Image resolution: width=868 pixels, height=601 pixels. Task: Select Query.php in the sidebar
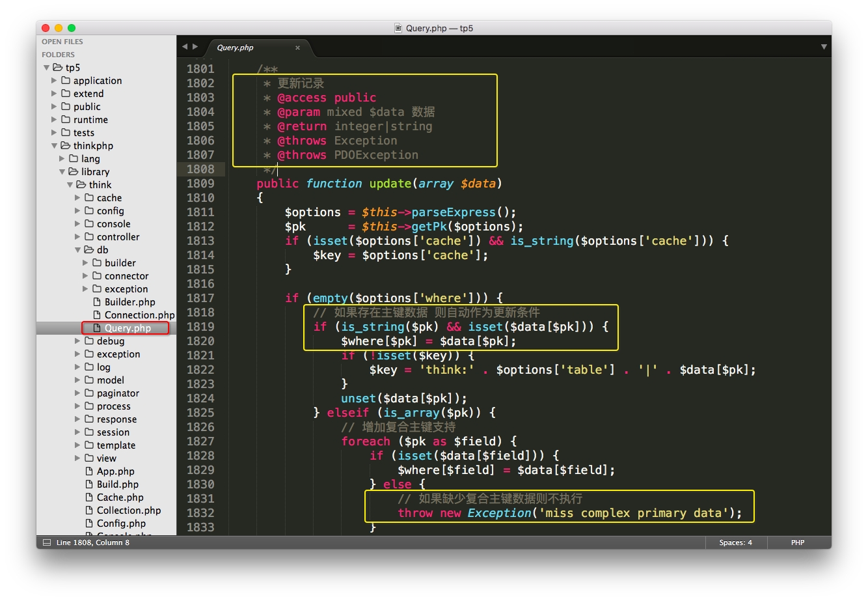[128, 328]
